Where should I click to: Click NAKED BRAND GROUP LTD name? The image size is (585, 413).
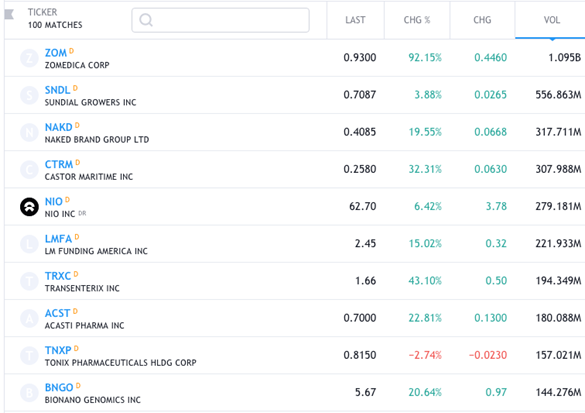point(97,140)
